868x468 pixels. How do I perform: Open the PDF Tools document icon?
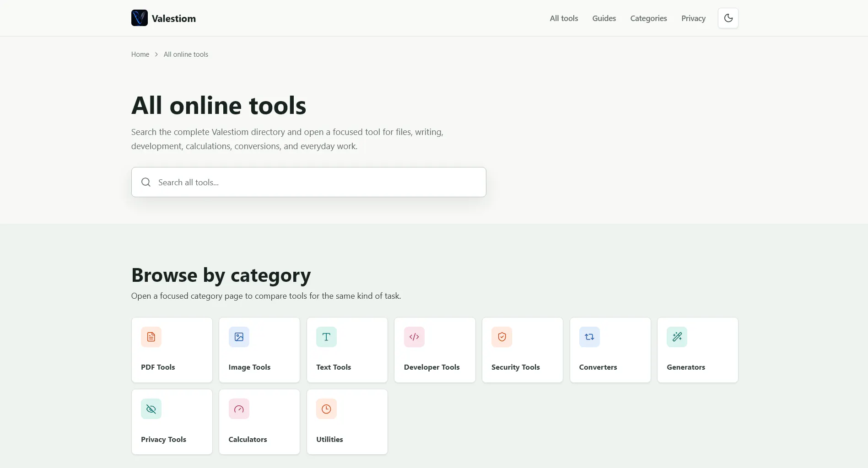(x=151, y=337)
